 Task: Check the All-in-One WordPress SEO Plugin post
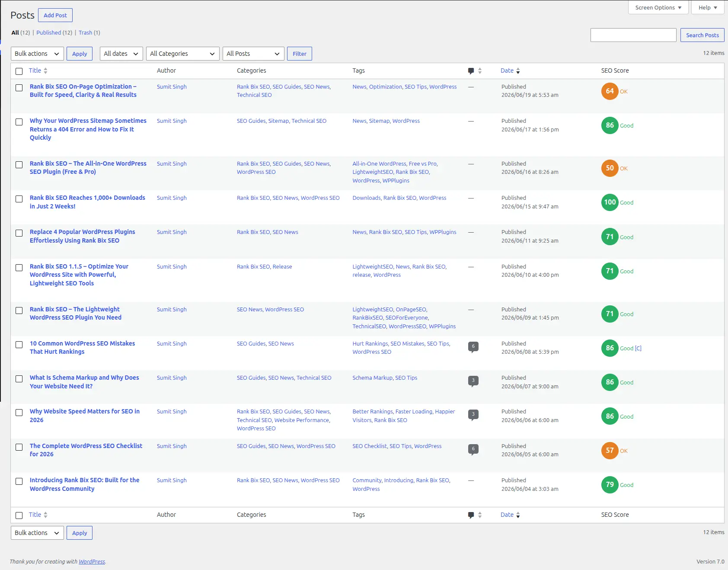click(19, 165)
